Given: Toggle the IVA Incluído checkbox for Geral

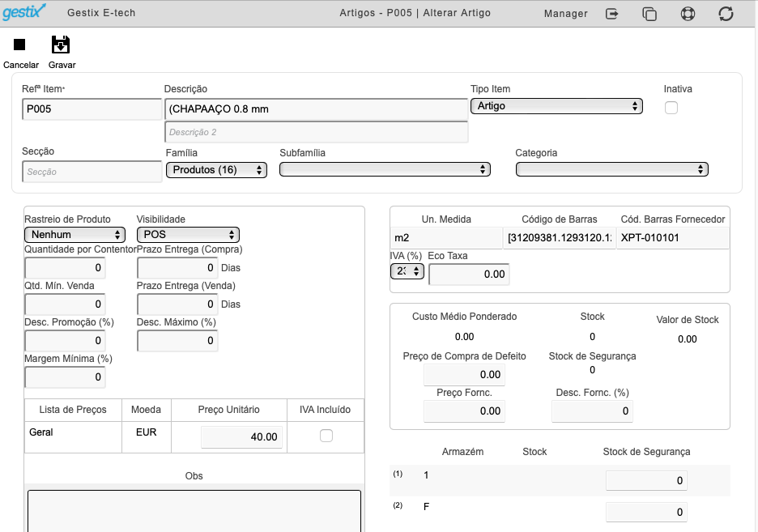Looking at the screenshot, I should (326, 436).
